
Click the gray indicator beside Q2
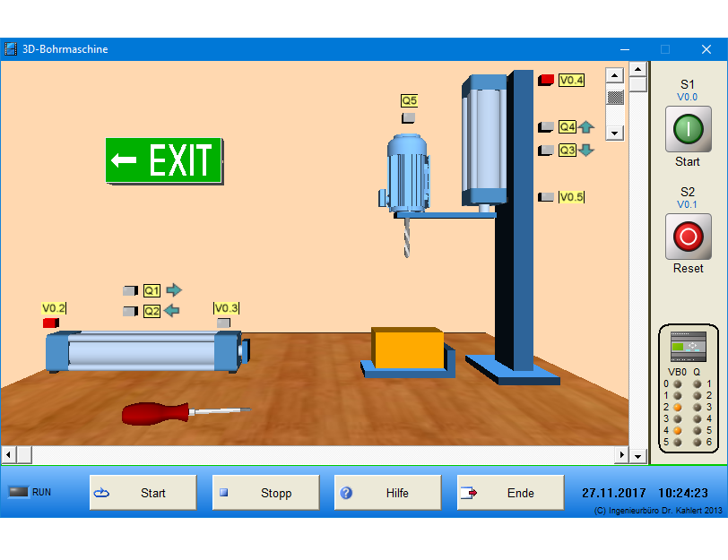(131, 311)
